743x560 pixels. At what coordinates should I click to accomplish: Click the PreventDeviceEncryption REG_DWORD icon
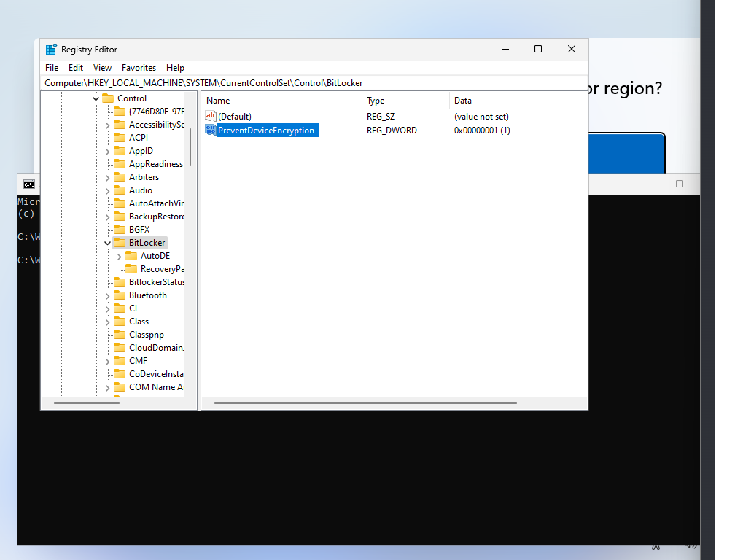point(209,131)
